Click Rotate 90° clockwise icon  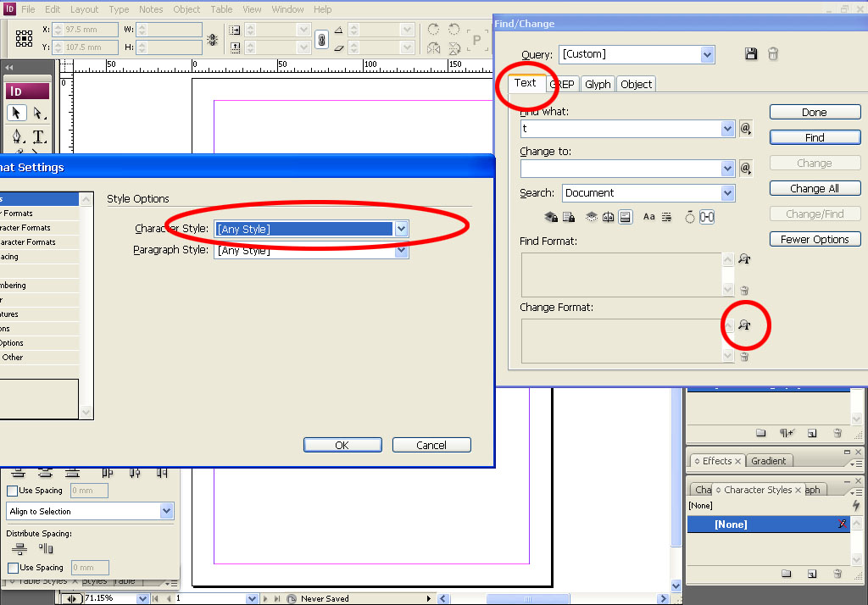(x=433, y=30)
